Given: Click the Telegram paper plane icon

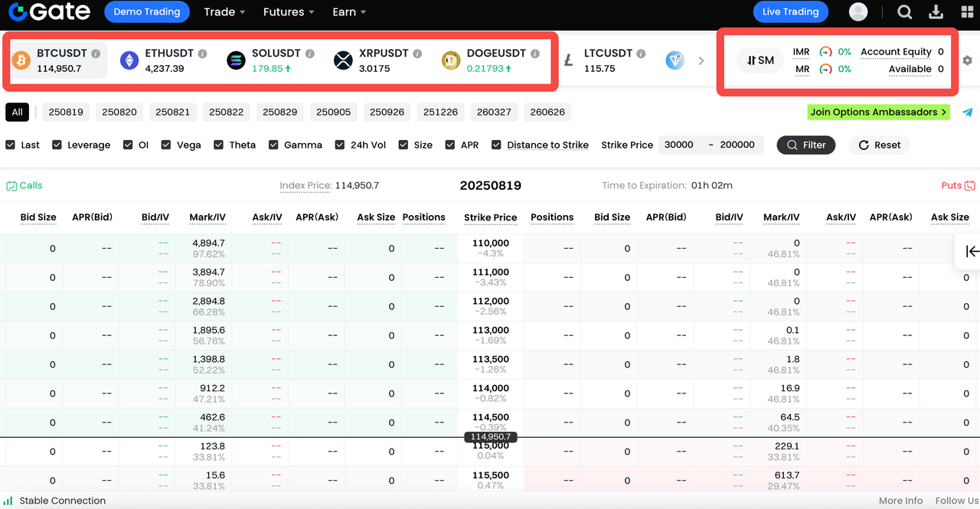Looking at the screenshot, I should click(968, 113).
